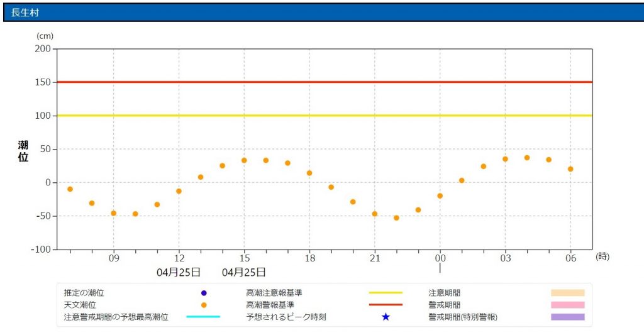This screenshot has width=644, height=335.
Task: Click the tide data point at 05 o'clock
Action: click(548, 160)
